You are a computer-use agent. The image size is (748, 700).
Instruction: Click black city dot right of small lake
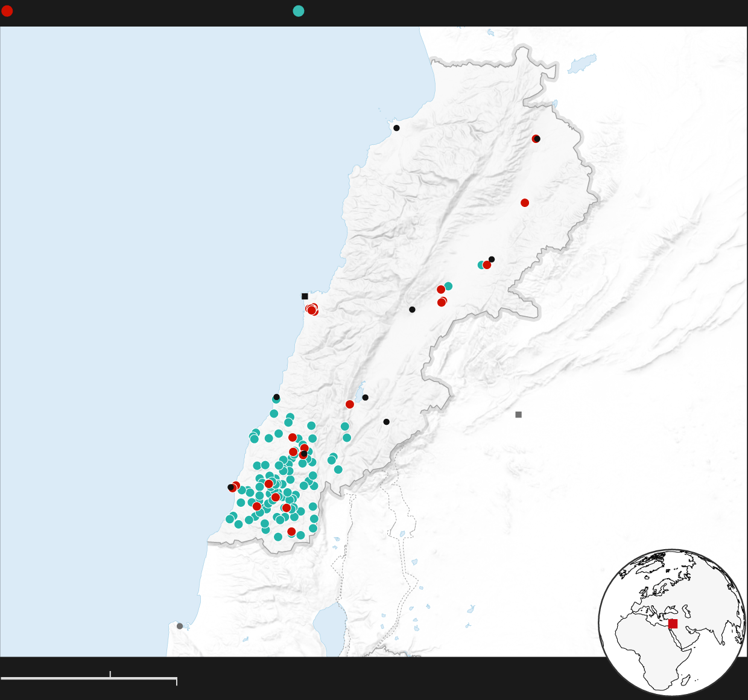tap(365, 398)
